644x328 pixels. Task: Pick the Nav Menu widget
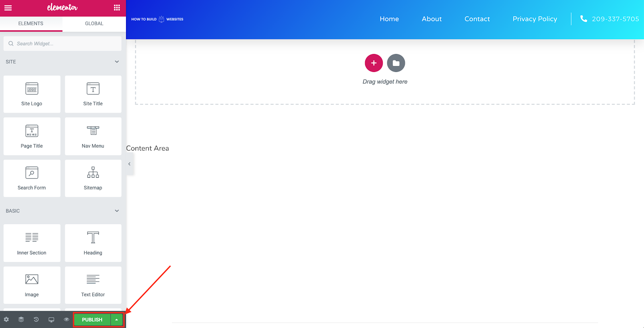(x=93, y=136)
